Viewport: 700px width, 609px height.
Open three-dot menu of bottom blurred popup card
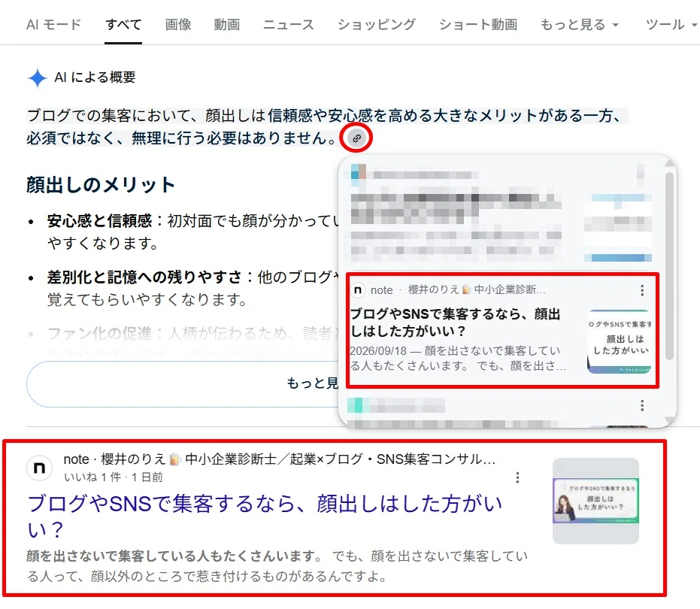pos(642,405)
